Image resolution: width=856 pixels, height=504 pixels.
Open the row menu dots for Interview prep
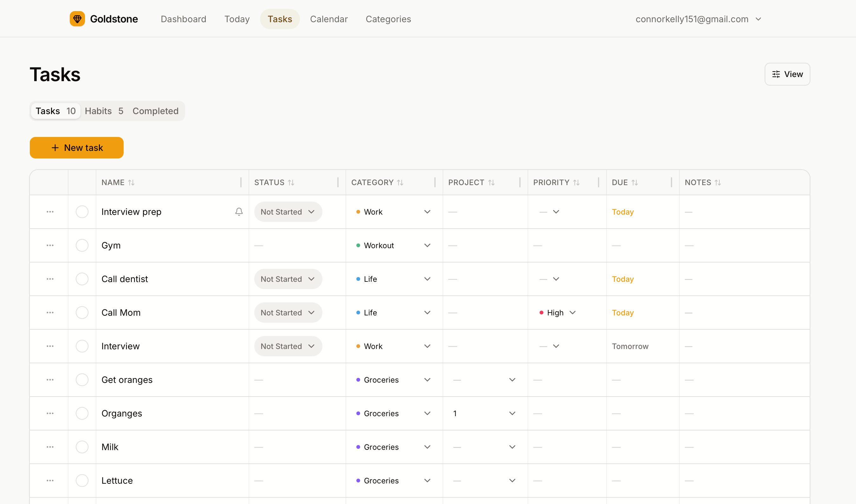[50, 212]
